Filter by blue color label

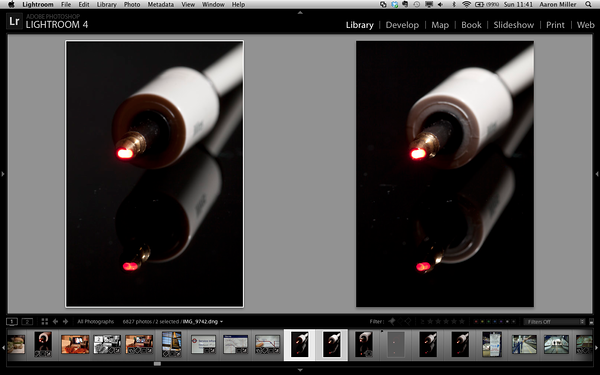coord(495,321)
